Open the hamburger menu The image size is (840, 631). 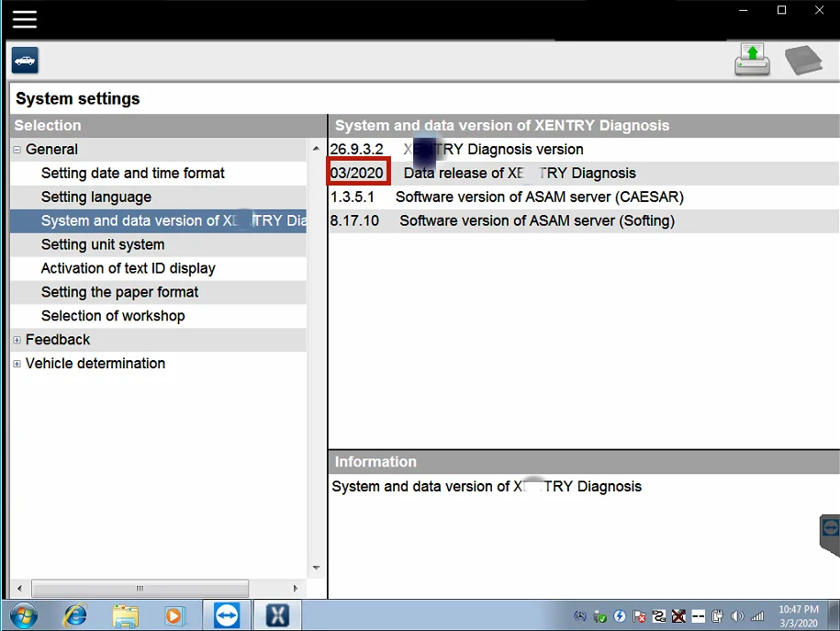25,19
